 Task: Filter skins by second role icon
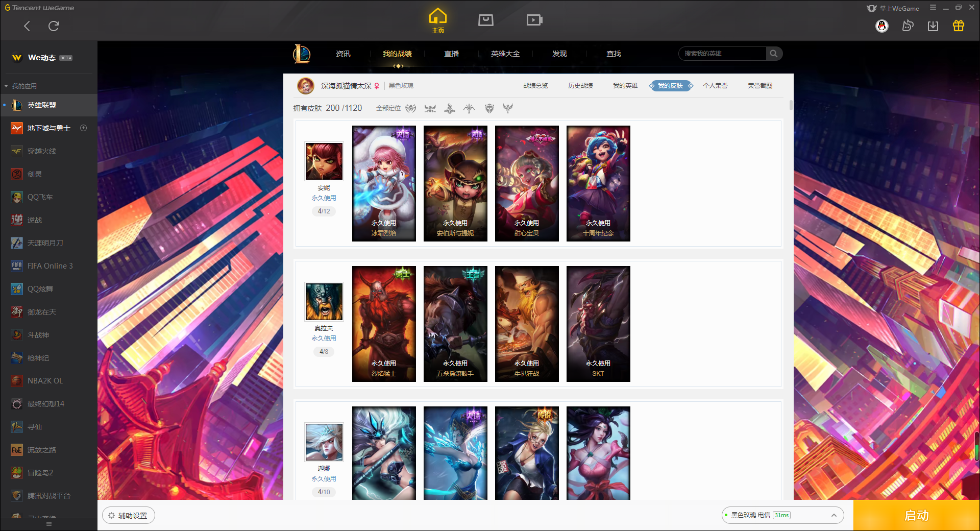430,108
